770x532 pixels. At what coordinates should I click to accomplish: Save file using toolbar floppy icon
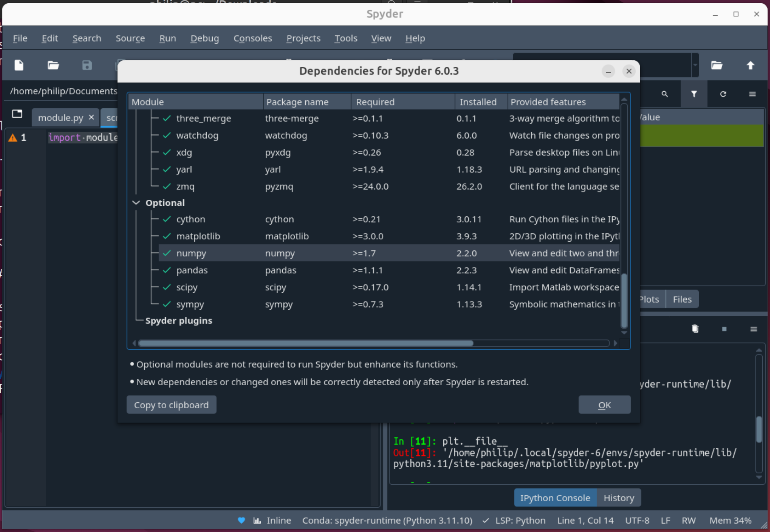(87, 65)
